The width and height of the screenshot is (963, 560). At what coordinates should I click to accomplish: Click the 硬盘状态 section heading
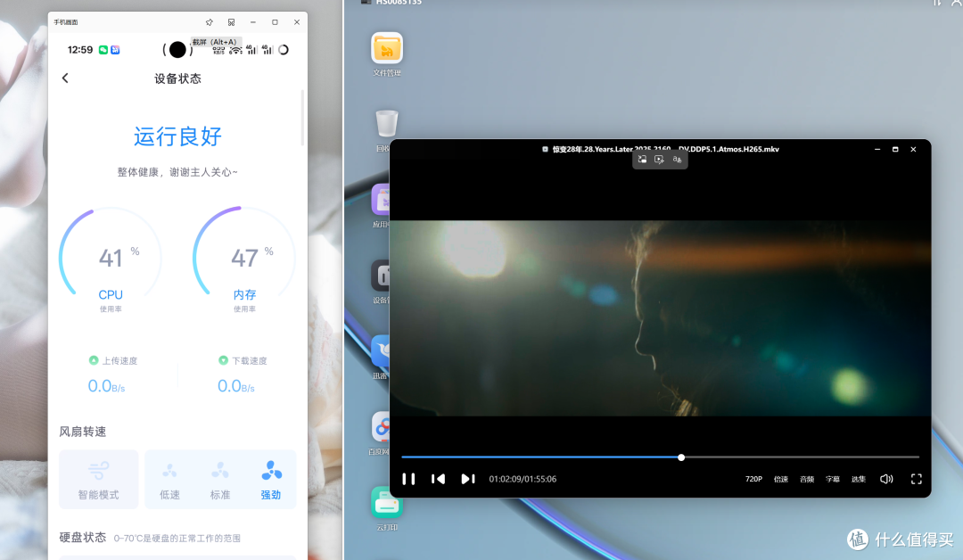[x=83, y=538]
